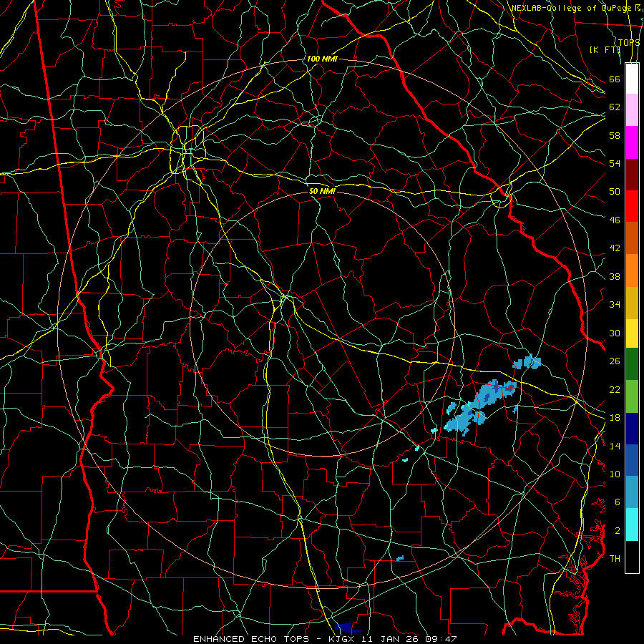Click the '[K FT]' units label
Screen dimensions: 644x644
(x=605, y=49)
